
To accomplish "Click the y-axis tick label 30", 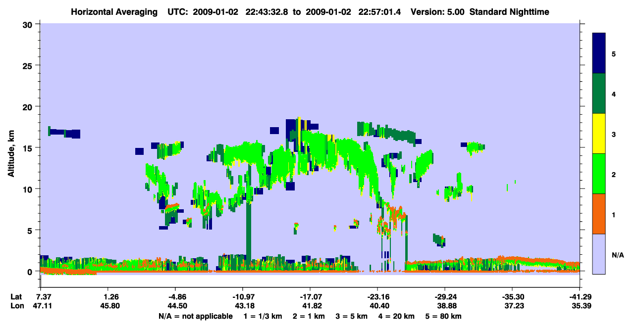I will tap(29, 24).
